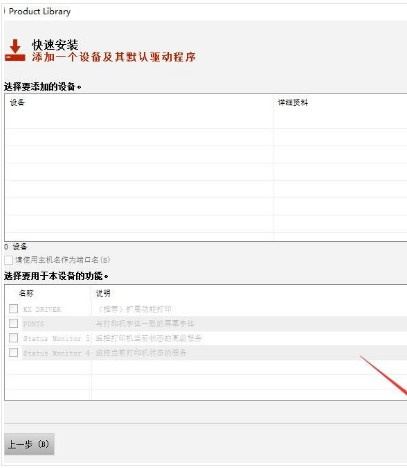Image resolution: width=407 pixels, height=468 pixels.
Task: Click the 选择要添加的设备 label
Action: (42, 87)
